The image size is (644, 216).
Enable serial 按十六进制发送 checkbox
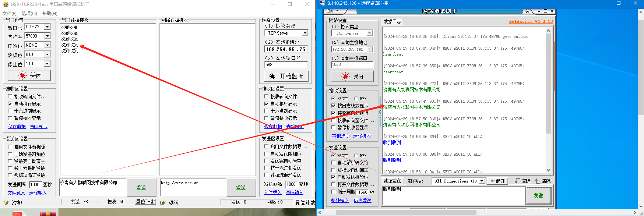pos(10,168)
